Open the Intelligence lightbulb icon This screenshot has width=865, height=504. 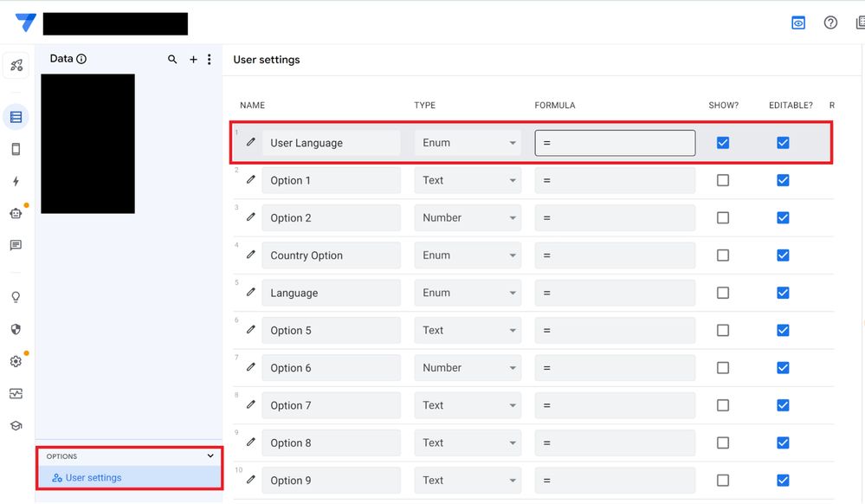pos(16,297)
